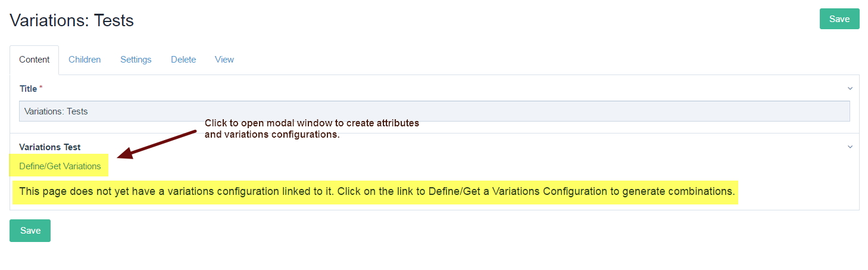Collapse the Title field chevron icon

tap(850, 88)
